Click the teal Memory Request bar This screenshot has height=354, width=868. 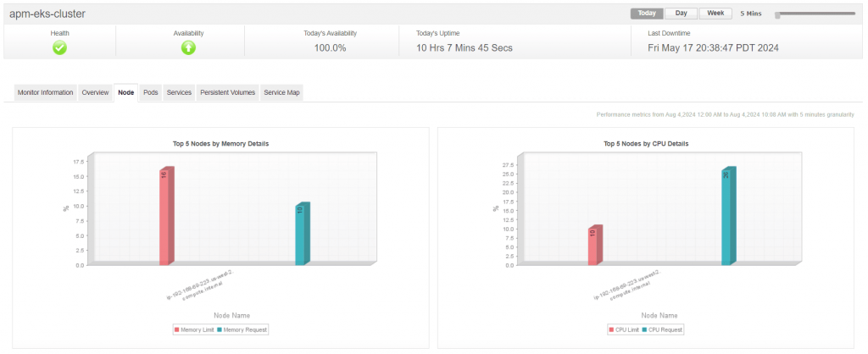click(x=301, y=235)
